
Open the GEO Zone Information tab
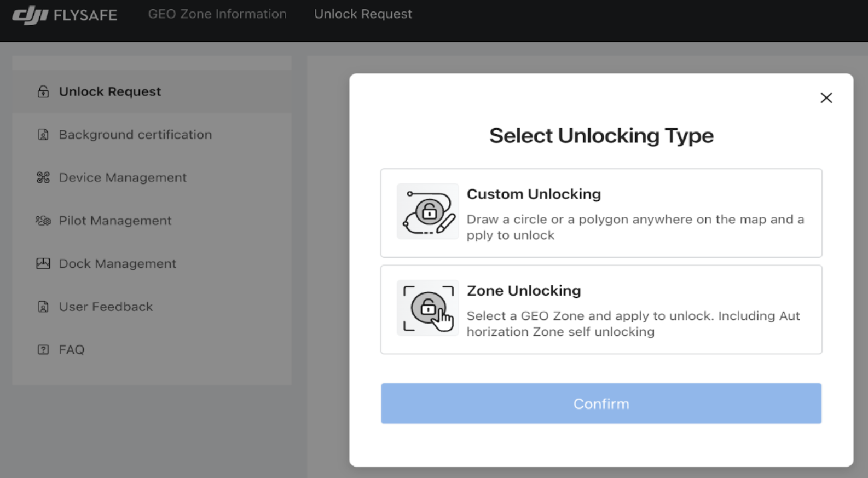tap(217, 14)
